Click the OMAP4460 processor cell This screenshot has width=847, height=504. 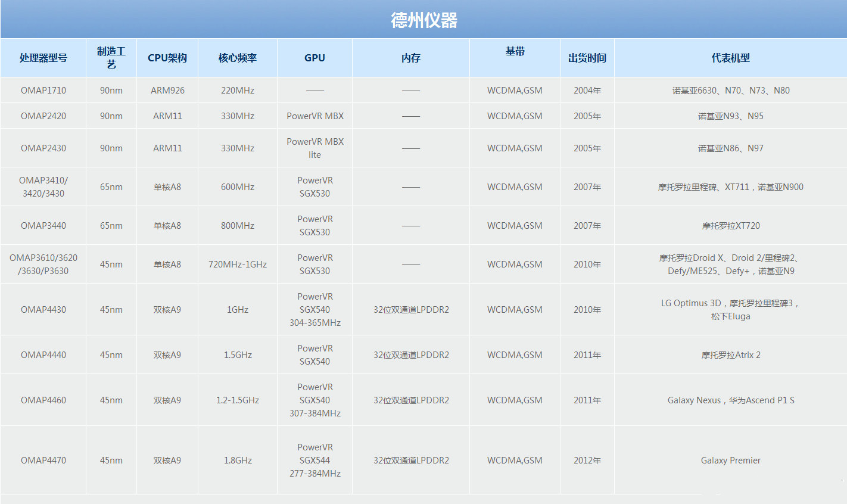click(x=43, y=400)
